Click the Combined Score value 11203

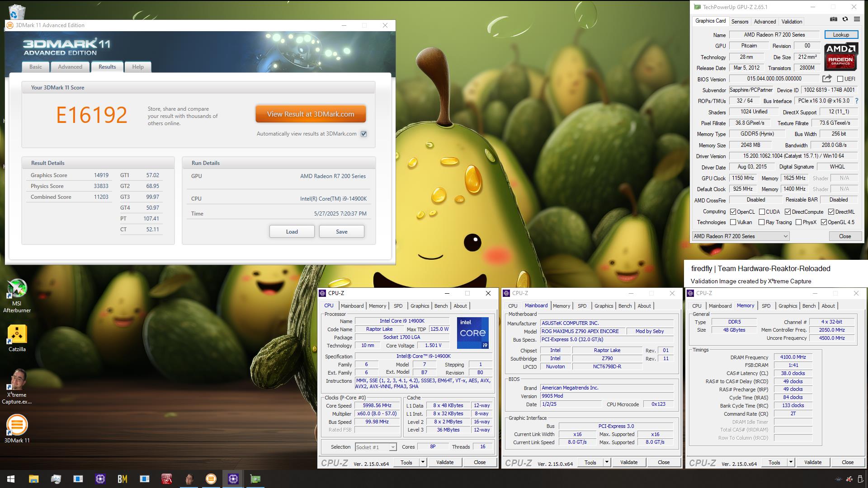(x=101, y=197)
